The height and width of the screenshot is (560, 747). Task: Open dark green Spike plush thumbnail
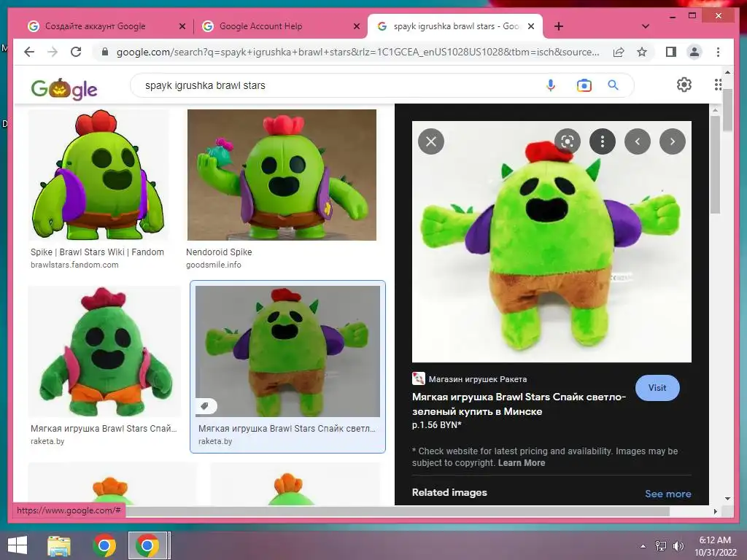tap(104, 351)
